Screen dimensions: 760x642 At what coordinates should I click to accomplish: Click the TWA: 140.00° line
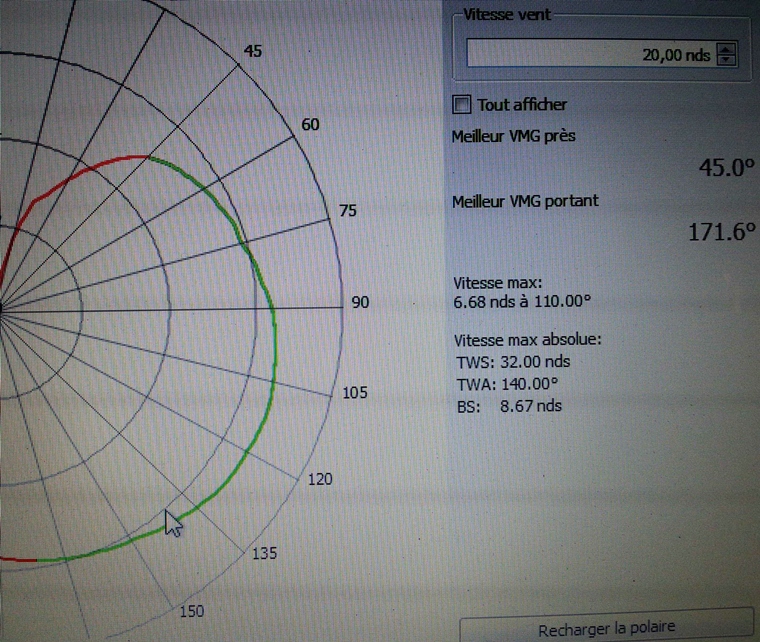(507, 385)
